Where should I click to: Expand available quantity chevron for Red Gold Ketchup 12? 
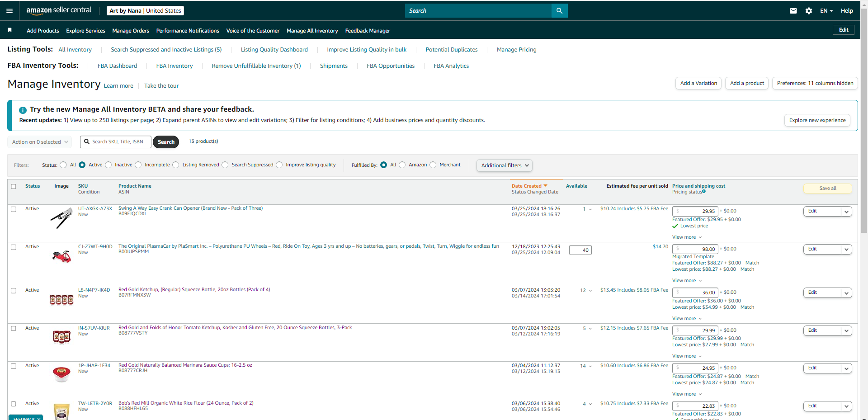click(590, 291)
